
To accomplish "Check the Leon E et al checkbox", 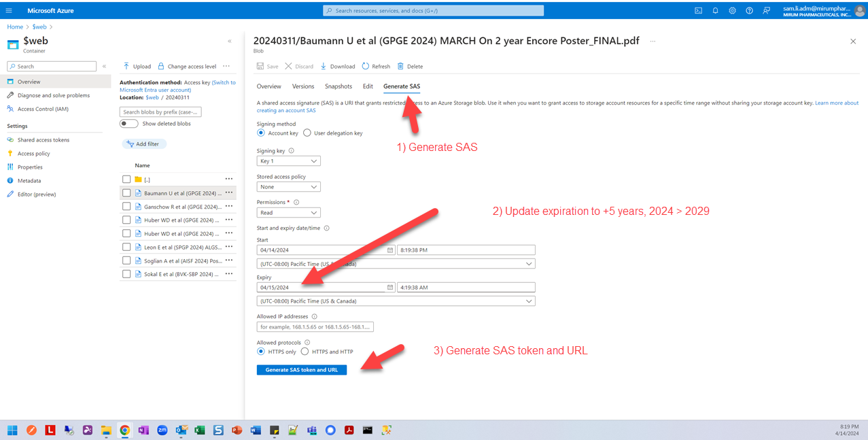I will 126,247.
